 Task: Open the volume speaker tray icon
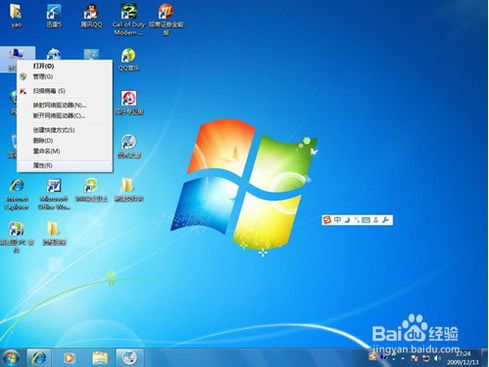click(x=437, y=359)
